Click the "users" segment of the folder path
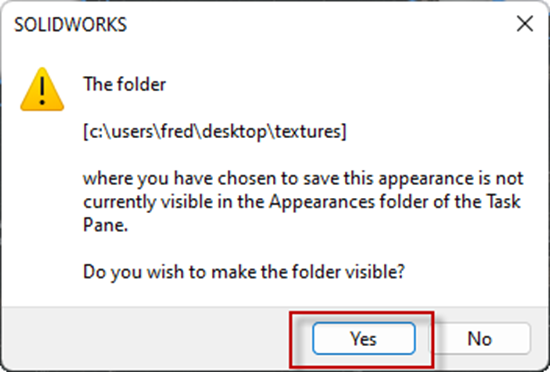The height and width of the screenshot is (372, 550). [135, 131]
